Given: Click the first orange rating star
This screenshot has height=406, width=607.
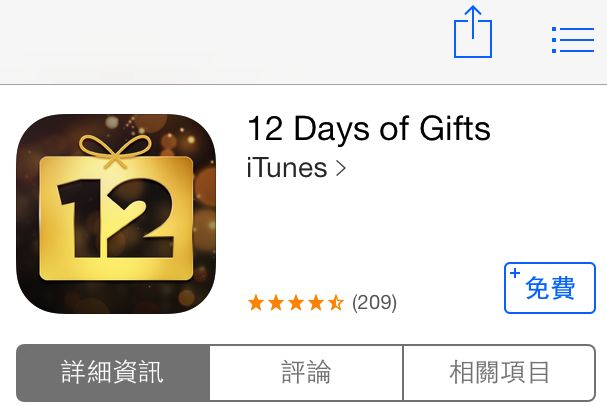Looking at the screenshot, I should tap(256, 303).
